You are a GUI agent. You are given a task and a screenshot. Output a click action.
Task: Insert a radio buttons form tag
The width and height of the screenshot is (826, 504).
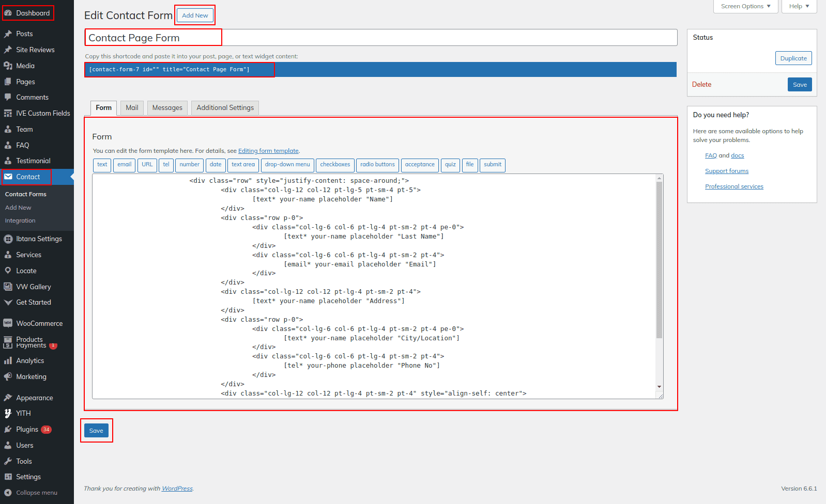[x=377, y=165]
